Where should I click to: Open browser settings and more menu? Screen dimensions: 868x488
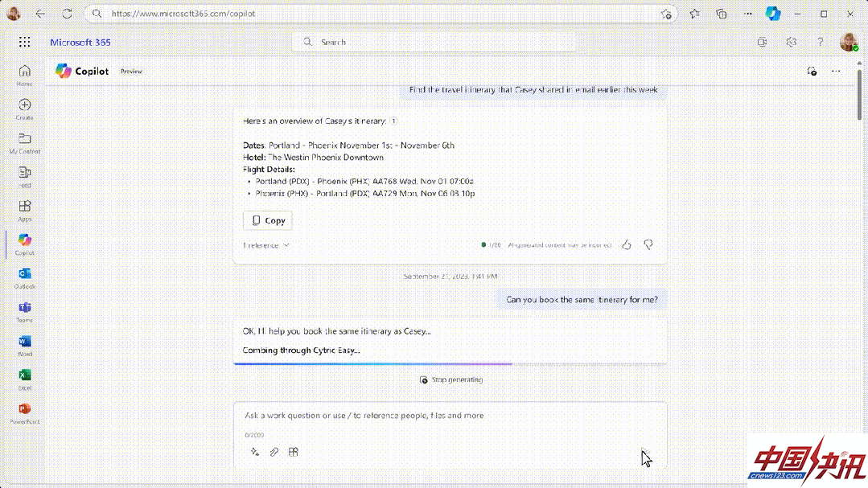tap(748, 14)
